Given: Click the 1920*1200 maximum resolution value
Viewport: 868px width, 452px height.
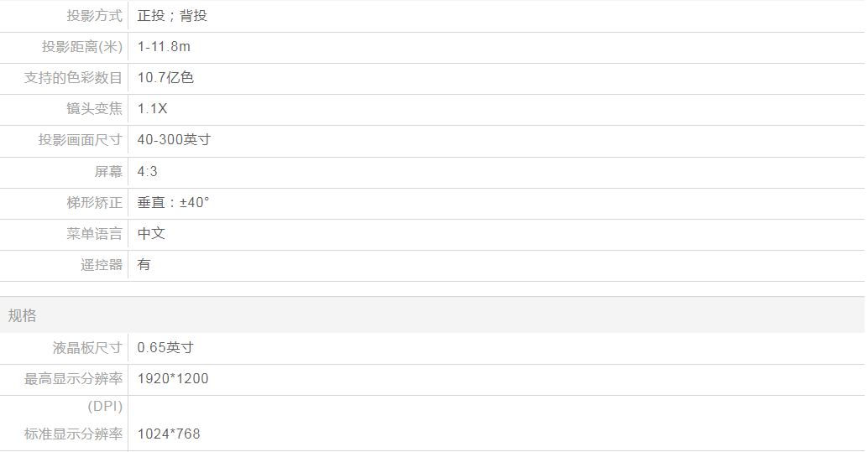Looking at the screenshot, I should pyautogui.click(x=173, y=379).
